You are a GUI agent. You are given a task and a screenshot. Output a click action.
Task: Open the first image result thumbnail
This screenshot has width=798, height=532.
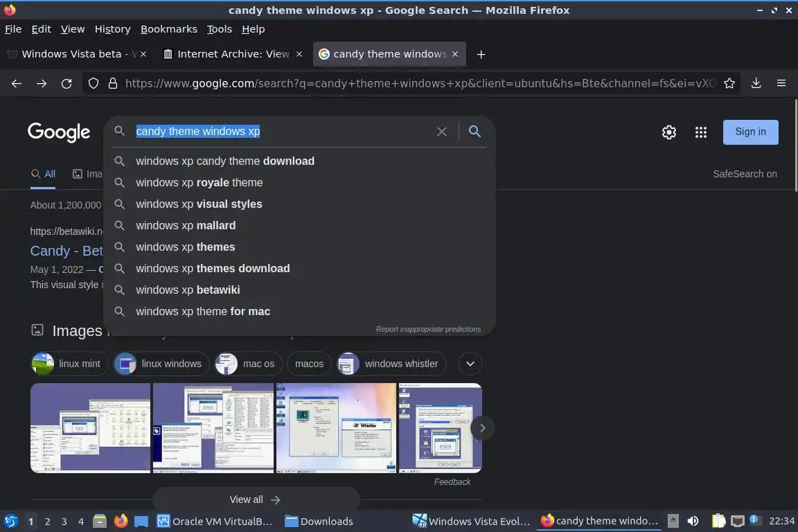pyautogui.click(x=90, y=428)
